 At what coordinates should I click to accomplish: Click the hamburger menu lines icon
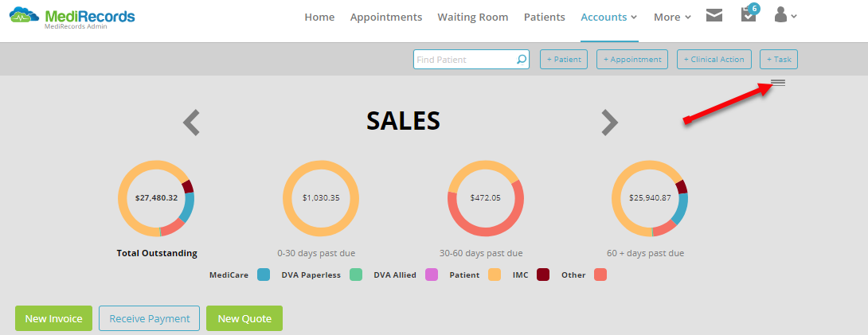click(778, 83)
